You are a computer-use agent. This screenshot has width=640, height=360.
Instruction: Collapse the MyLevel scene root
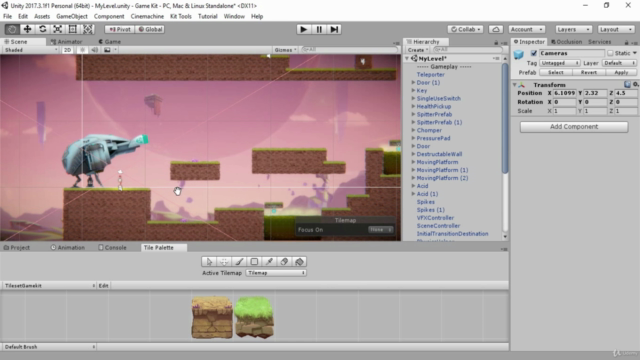pyautogui.click(x=407, y=58)
